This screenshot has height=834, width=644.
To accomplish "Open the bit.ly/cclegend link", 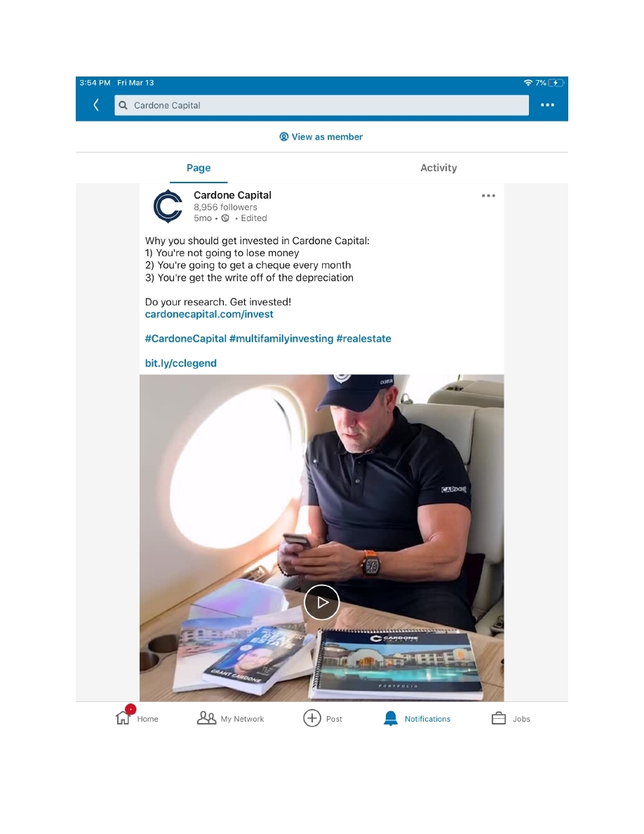I will coord(181,363).
